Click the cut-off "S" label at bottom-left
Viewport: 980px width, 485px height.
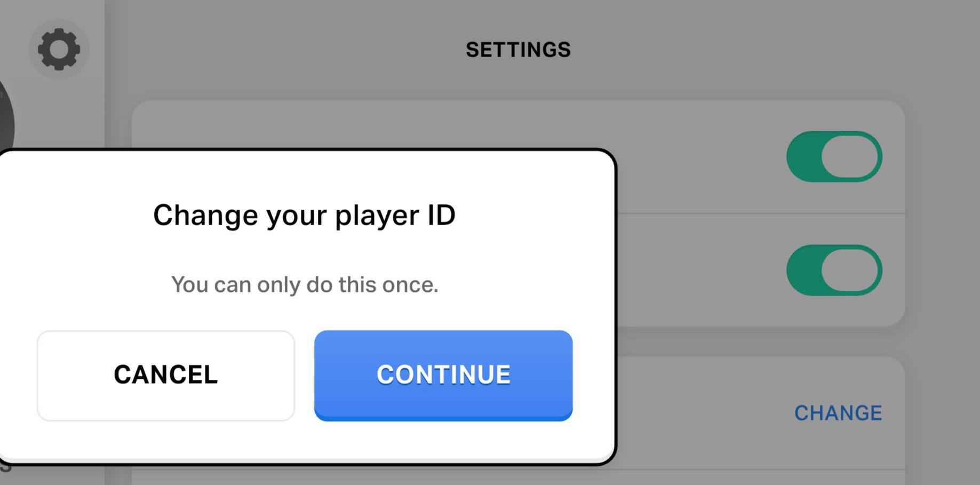[5, 467]
